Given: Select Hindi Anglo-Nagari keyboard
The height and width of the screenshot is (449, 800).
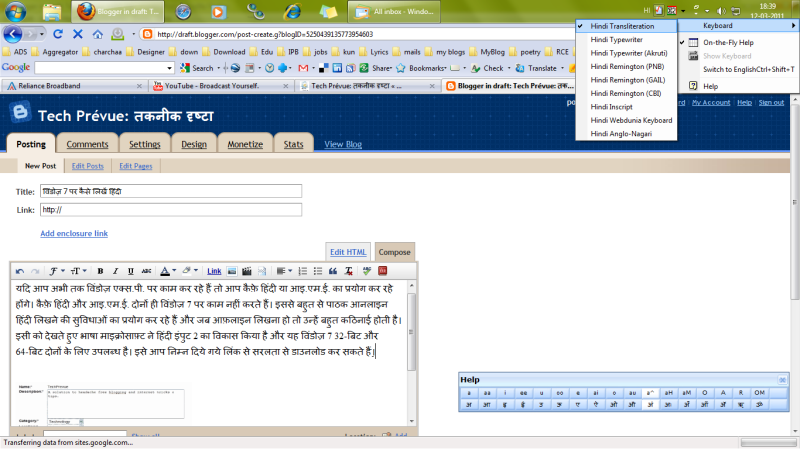Looking at the screenshot, I should tap(627, 134).
